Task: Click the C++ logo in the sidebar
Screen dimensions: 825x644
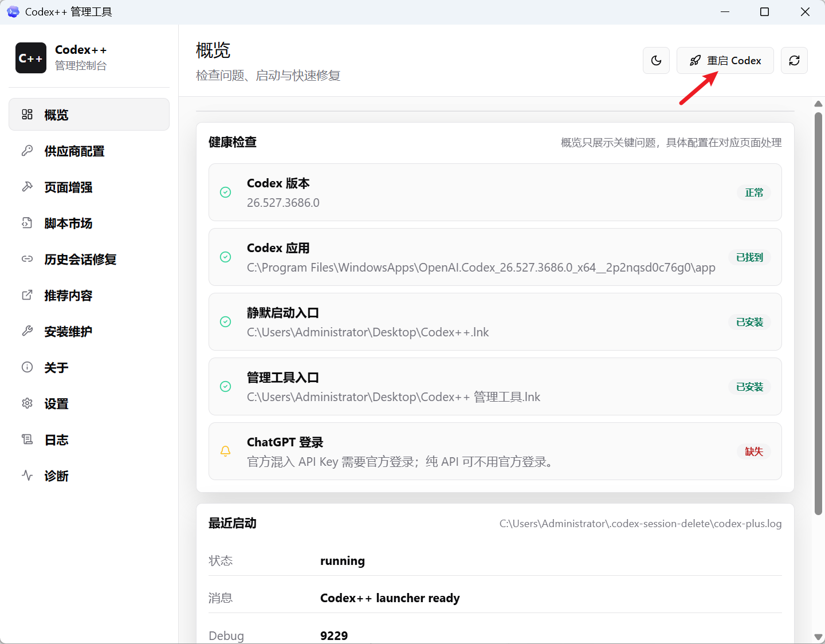Action: [x=31, y=58]
